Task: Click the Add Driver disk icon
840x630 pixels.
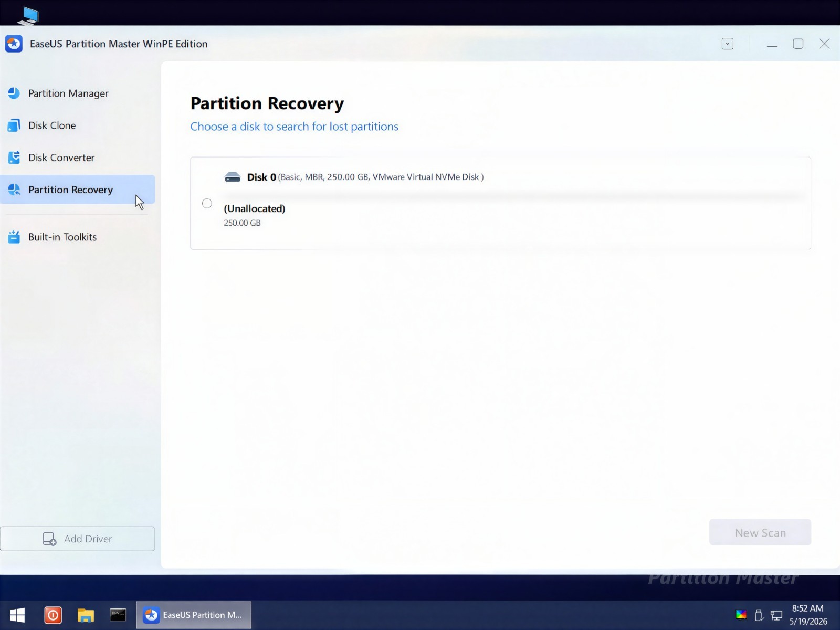Action: click(x=49, y=539)
